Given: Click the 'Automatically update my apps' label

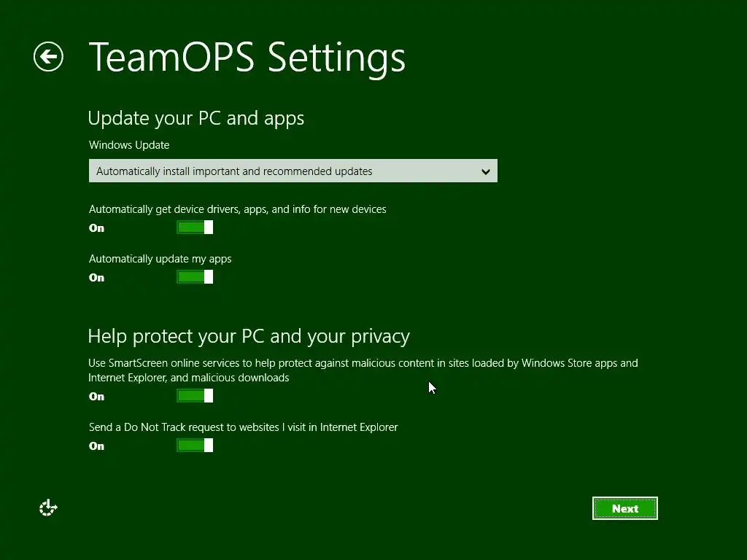Looking at the screenshot, I should [x=160, y=259].
